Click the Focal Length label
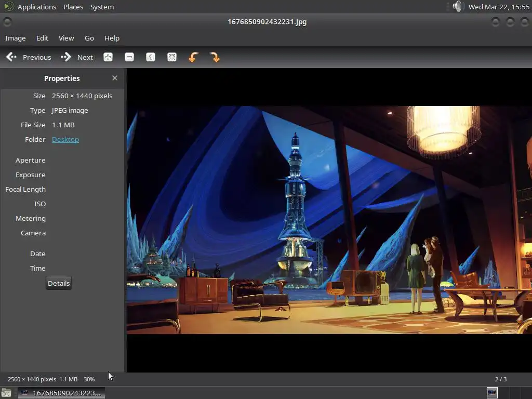The image size is (532, 399). click(25, 189)
